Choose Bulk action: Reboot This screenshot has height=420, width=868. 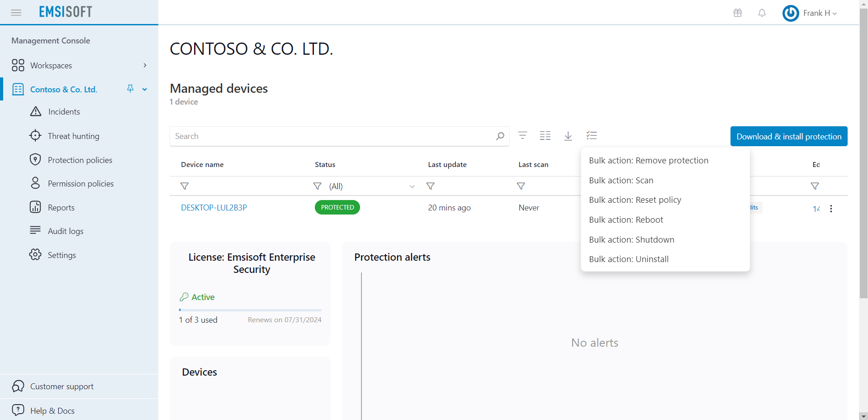tap(665, 220)
